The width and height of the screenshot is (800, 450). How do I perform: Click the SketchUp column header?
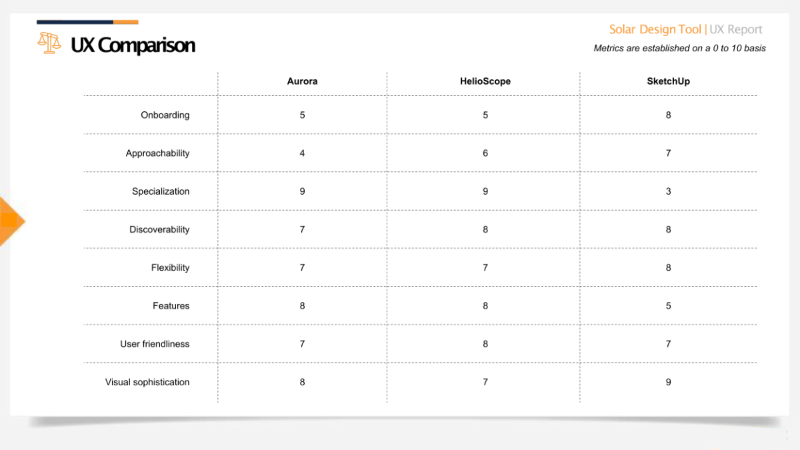(668, 81)
